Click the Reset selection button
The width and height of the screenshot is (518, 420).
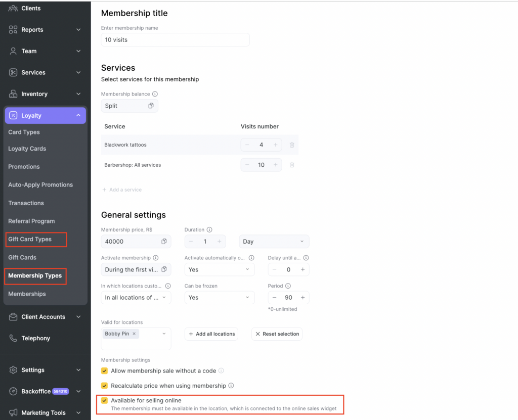click(277, 334)
